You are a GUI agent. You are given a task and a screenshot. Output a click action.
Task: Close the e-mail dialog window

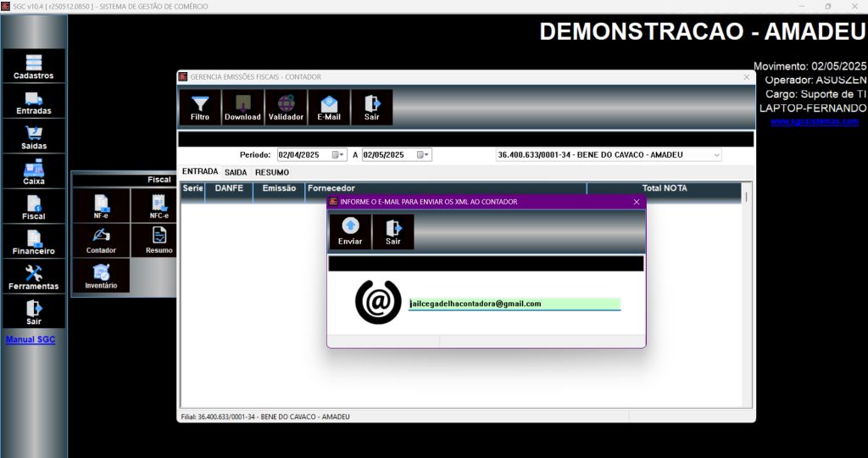[637, 202]
